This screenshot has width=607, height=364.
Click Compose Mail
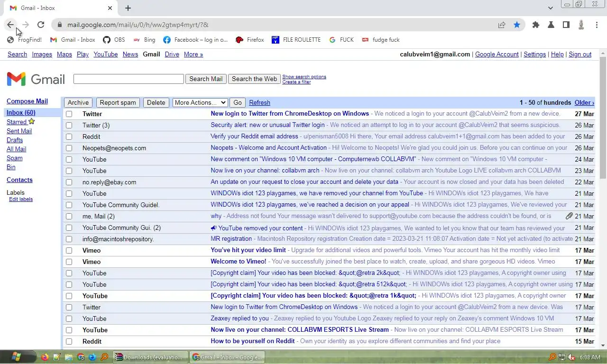point(27,101)
